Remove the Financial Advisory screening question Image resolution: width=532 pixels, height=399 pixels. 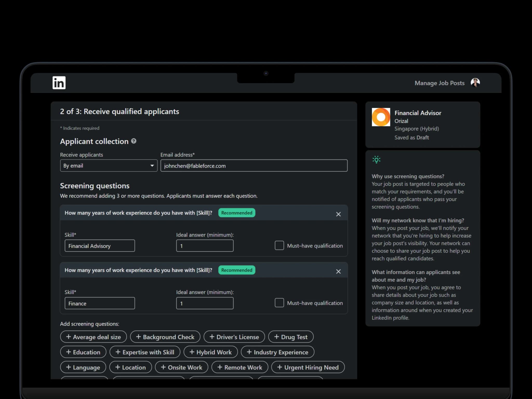(338, 214)
